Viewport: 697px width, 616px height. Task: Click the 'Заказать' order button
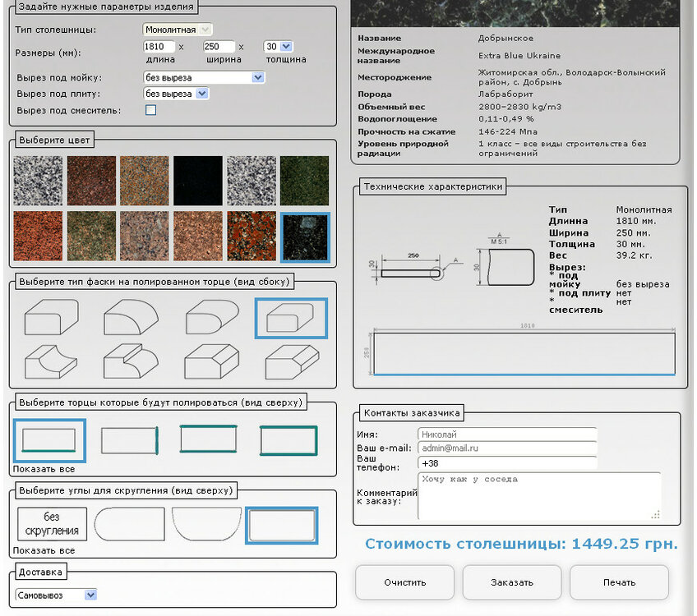(x=511, y=582)
